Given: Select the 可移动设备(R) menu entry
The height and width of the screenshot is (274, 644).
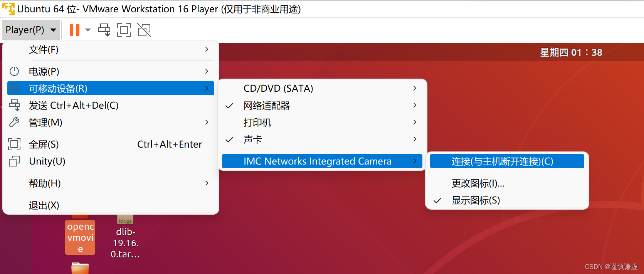Looking at the screenshot, I should point(111,88).
